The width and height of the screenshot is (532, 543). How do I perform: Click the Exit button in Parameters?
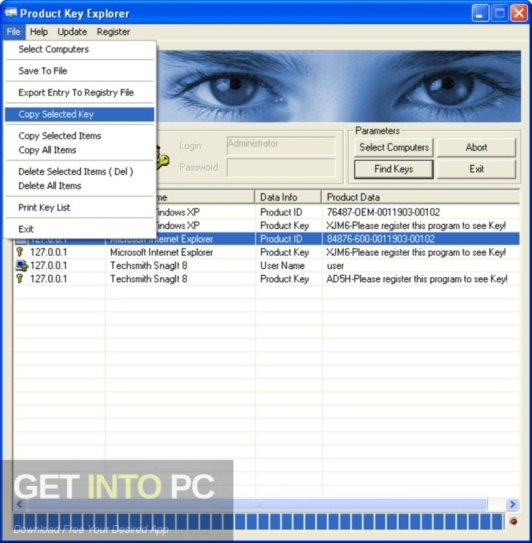476,169
